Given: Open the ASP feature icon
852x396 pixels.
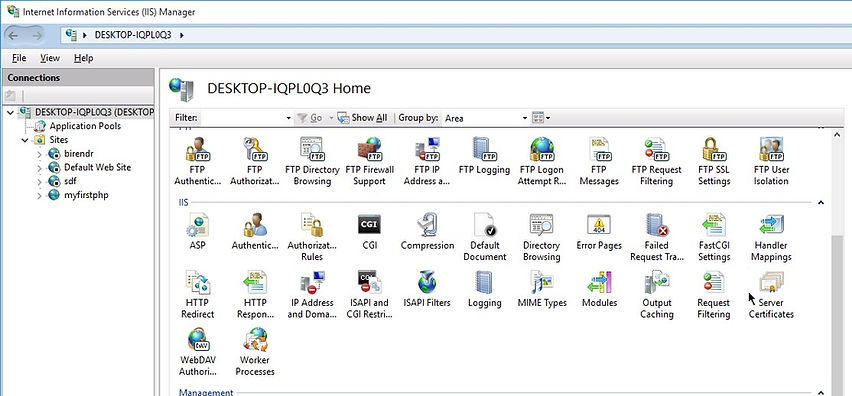Looking at the screenshot, I should [x=197, y=232].
